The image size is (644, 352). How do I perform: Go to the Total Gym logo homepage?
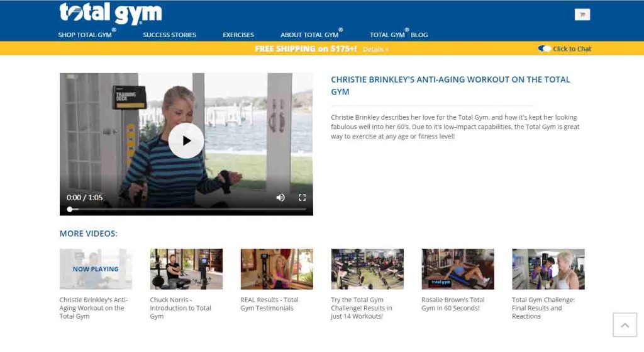[111, 13]
